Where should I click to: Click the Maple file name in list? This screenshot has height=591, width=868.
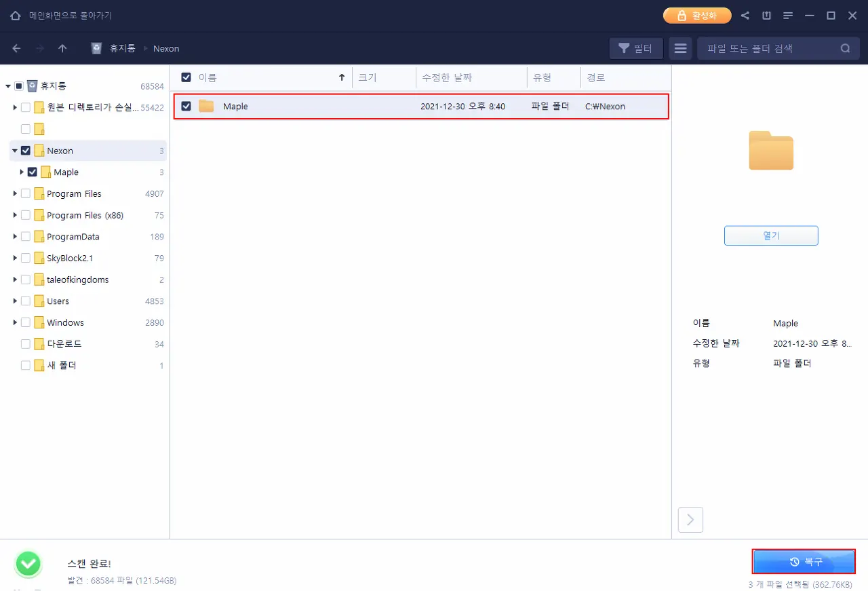(235, 107)
